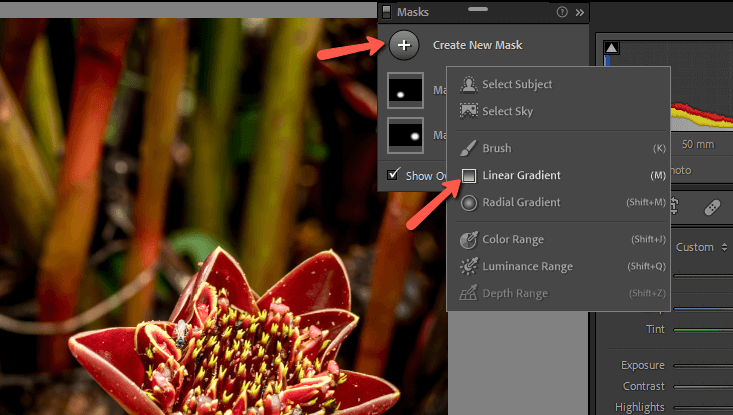Open the Masks panel help icon
The width and height of the screenshot is (733, 415).
562,12
